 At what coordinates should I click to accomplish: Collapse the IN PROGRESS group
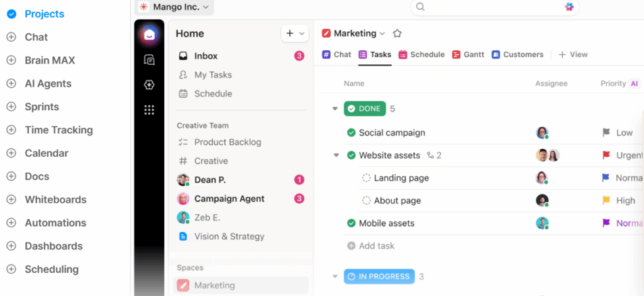[x=335, y=276]
